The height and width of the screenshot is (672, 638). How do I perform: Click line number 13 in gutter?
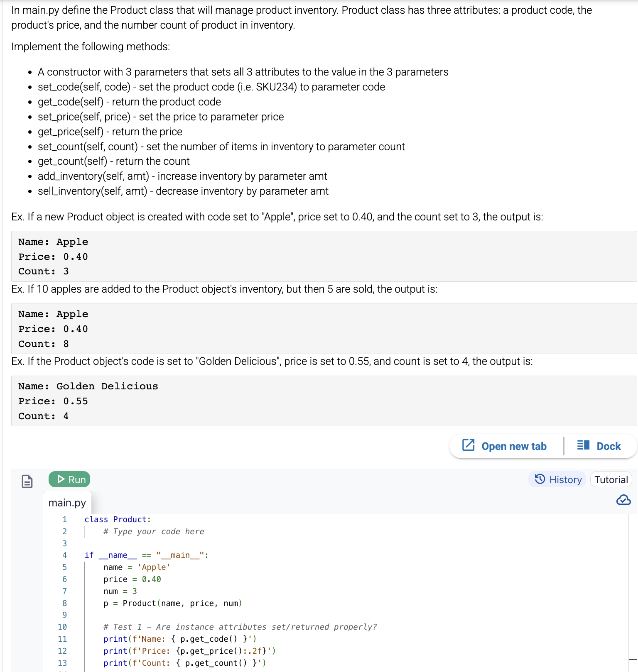[x=62, y=663]
